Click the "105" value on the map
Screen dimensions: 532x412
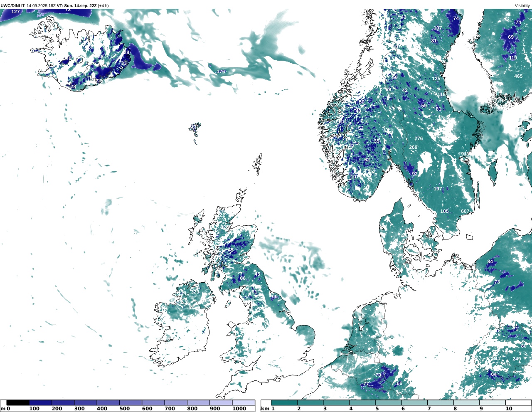click(x=445, y=211)
